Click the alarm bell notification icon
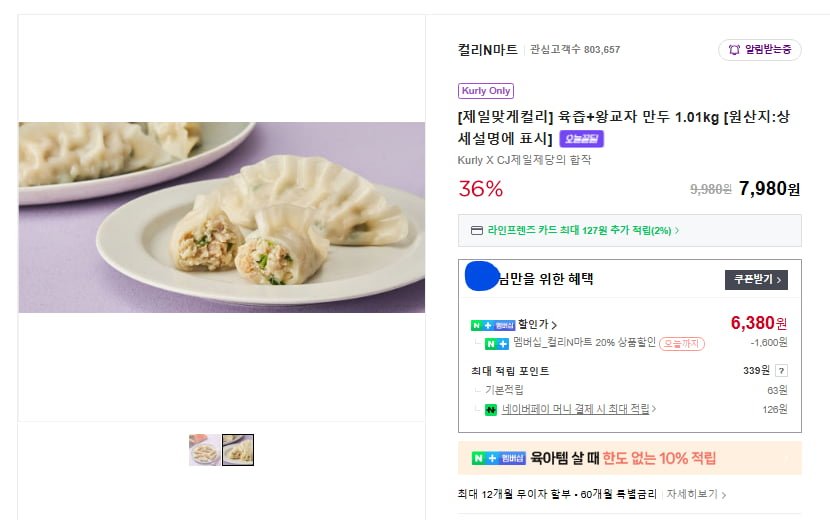 (734, 50)
